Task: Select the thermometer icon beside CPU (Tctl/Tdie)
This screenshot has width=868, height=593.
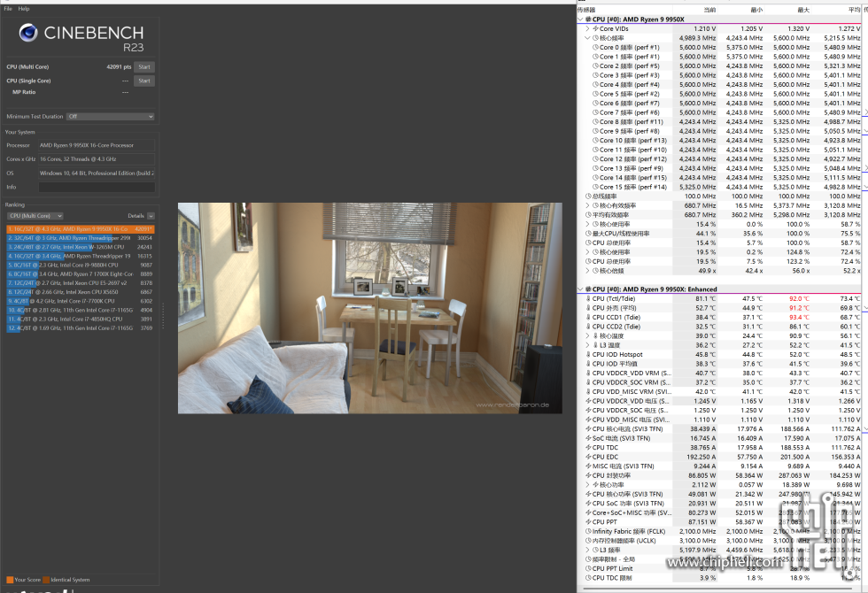Action: (588, 298)
